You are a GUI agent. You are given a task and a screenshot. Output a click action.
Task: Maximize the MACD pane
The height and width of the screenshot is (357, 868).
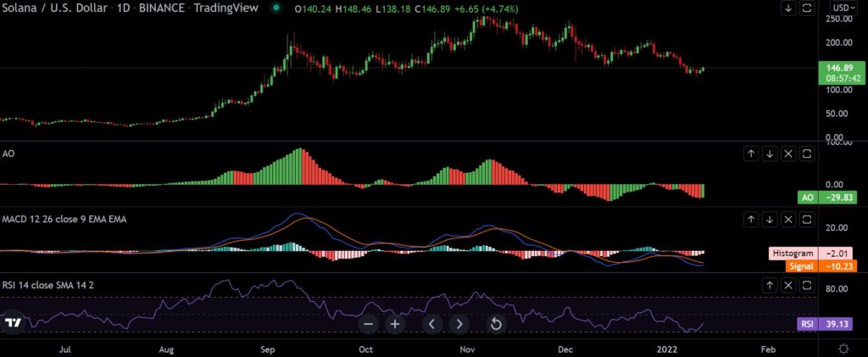tap(808, 220)
